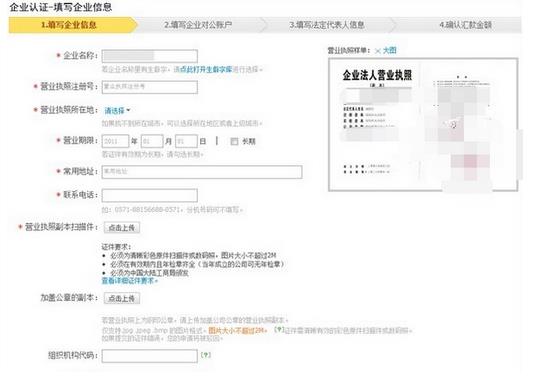
Task: Click the 联系电话 input field
Action: click(x=150, y=195)
